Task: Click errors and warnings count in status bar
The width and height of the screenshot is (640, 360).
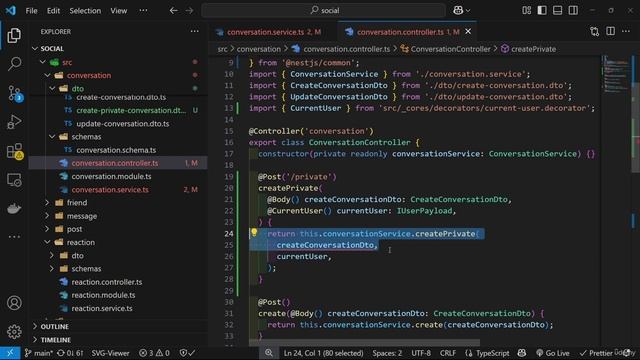Action: click(x=154, y=353)
